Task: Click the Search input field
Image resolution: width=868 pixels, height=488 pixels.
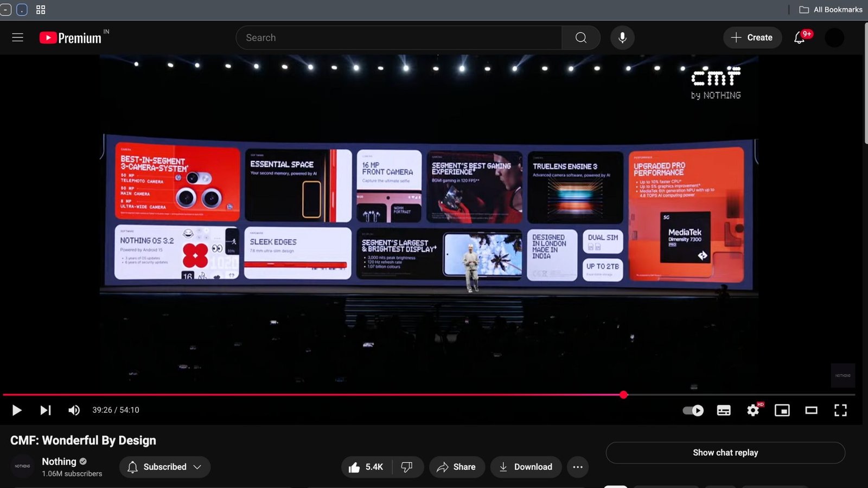Action: point(399,37)
